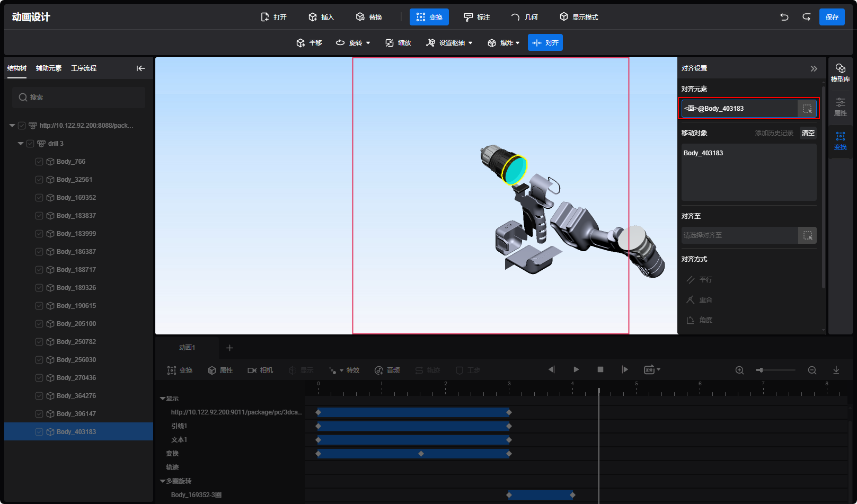Click the redo arrow icon
The image size is (857, 504).
click(806, 17)
